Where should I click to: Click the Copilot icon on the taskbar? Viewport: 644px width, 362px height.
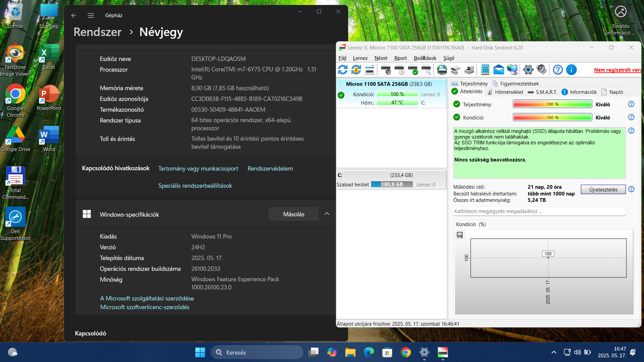[332, 352]
